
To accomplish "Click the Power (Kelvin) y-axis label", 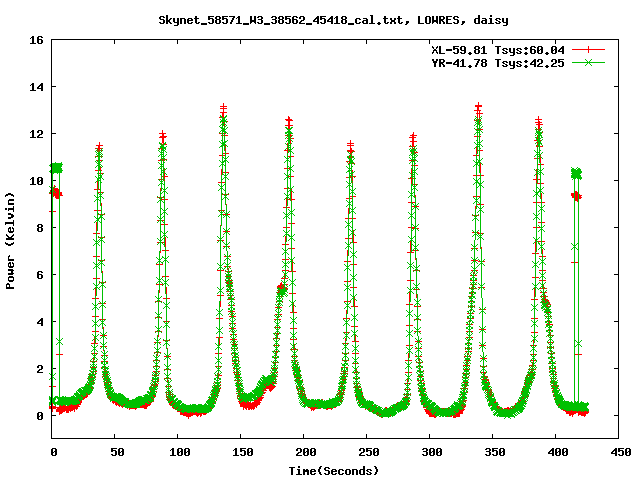I will pos(11,238).
